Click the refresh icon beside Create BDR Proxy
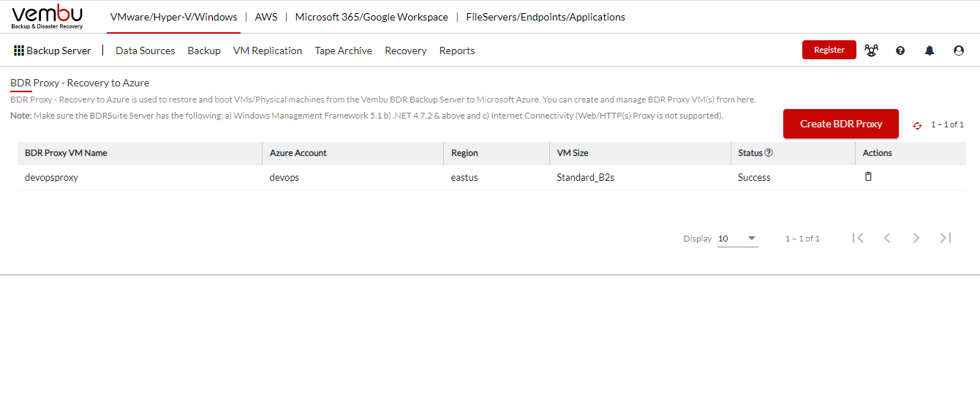This screenshot has height=415, width=980. [x=917, y=125]
